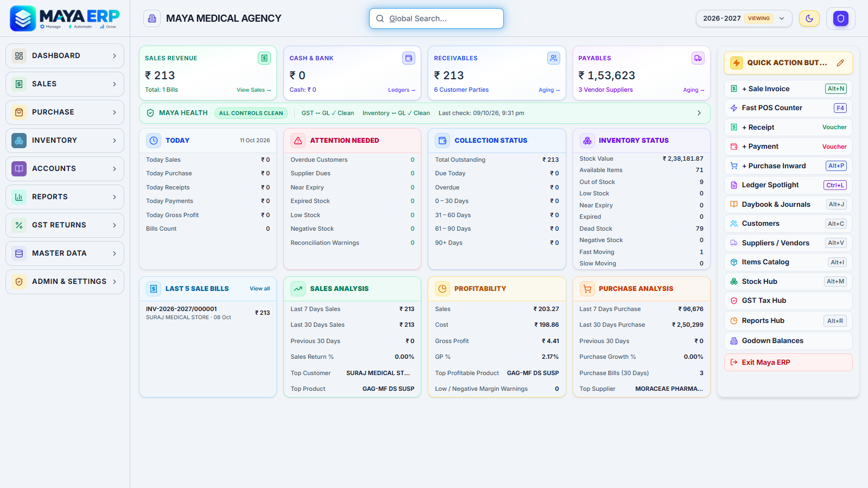Click the Receivables people icon

click(553, 58)
